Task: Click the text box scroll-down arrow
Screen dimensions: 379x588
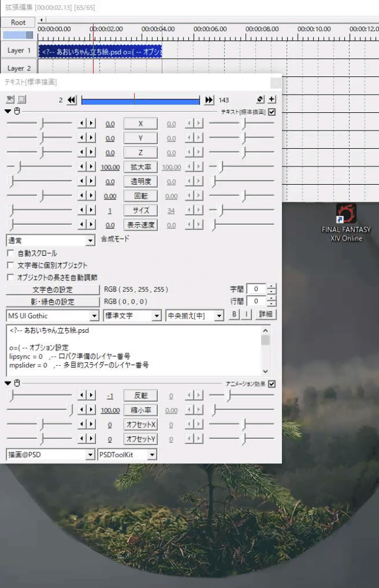Action: [x=265, y=371]
